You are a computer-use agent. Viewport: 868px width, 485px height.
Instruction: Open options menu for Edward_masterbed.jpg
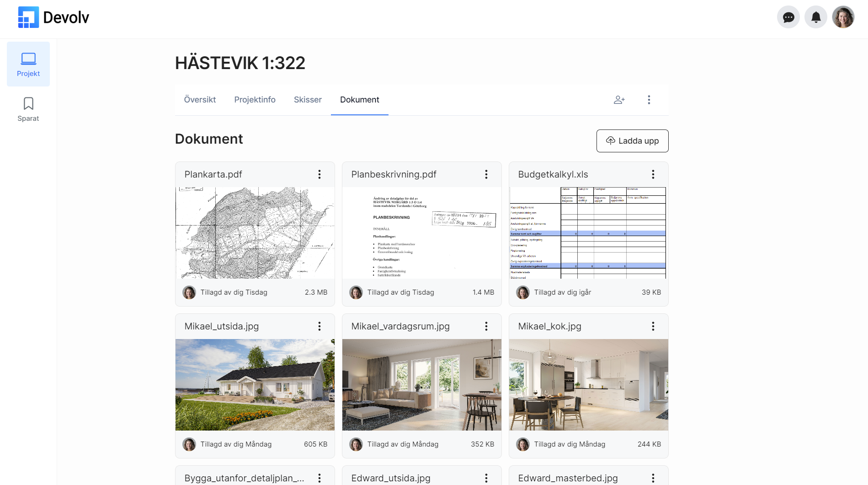pyautogui.click(x=653, y=478)
